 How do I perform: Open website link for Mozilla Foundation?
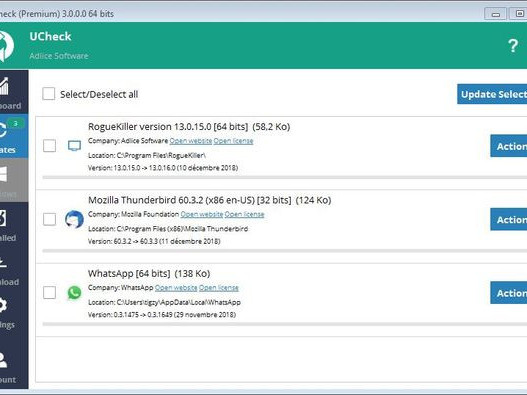point(202,214)
